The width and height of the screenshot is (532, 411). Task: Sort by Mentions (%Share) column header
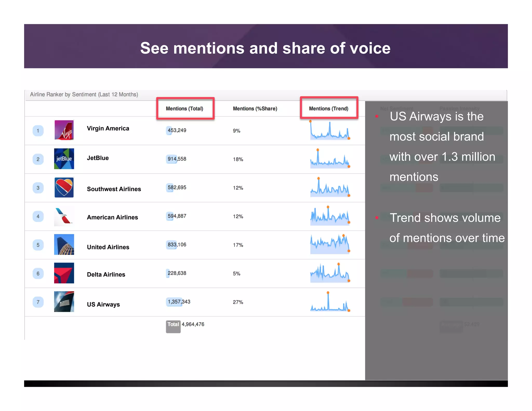click(255, 109)
